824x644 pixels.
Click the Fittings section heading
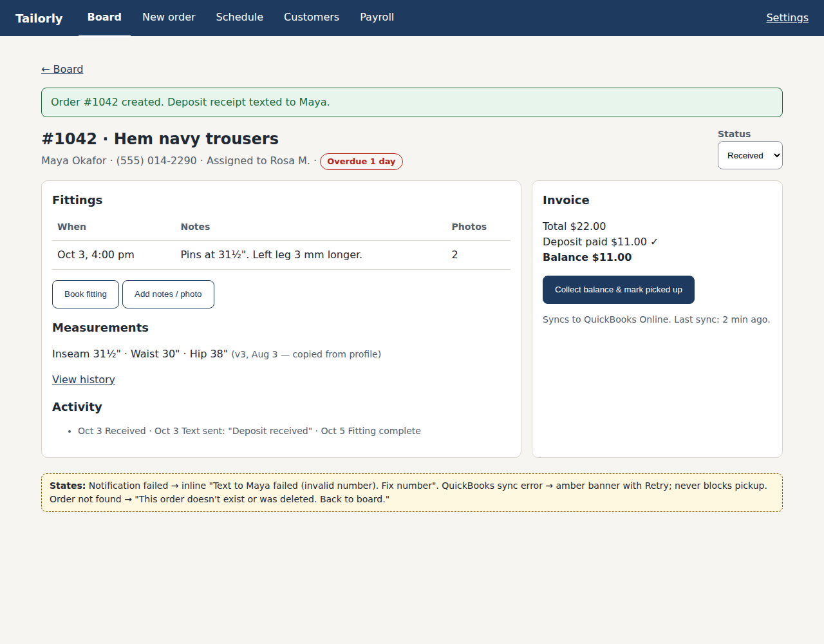tap(77, 200)
